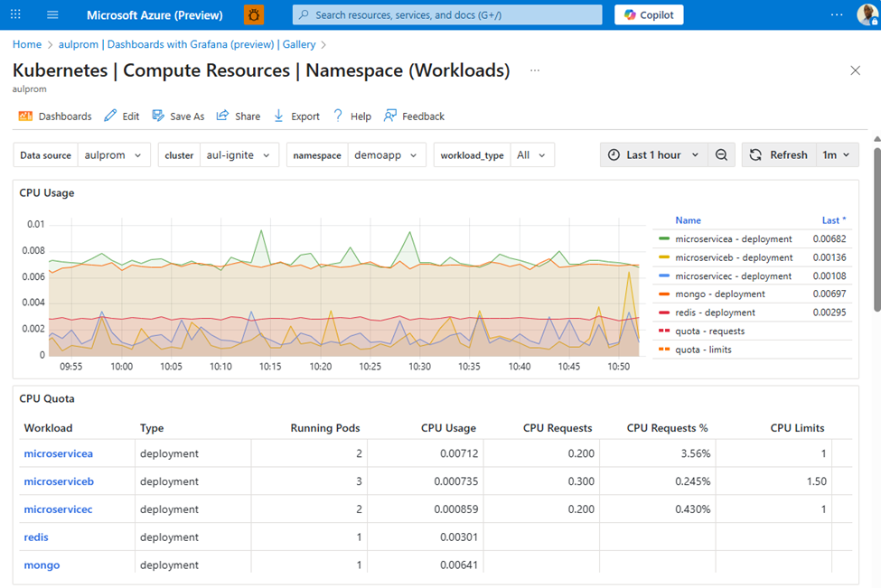Click the Running Pods column header
The image size is (881, 588).
point(325,428)
